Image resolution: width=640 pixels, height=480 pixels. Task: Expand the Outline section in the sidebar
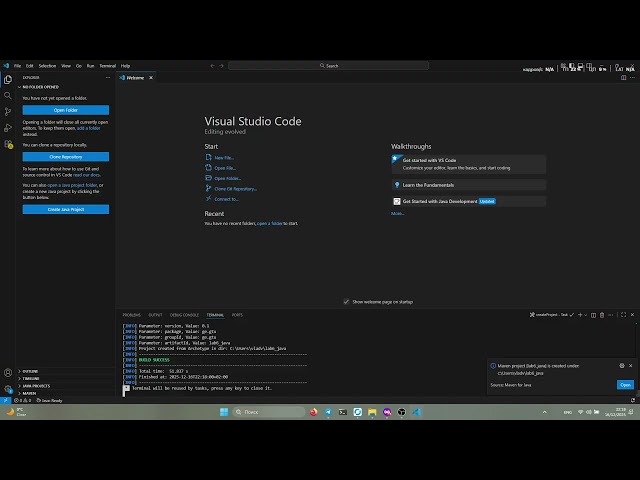tap(30, 371)
